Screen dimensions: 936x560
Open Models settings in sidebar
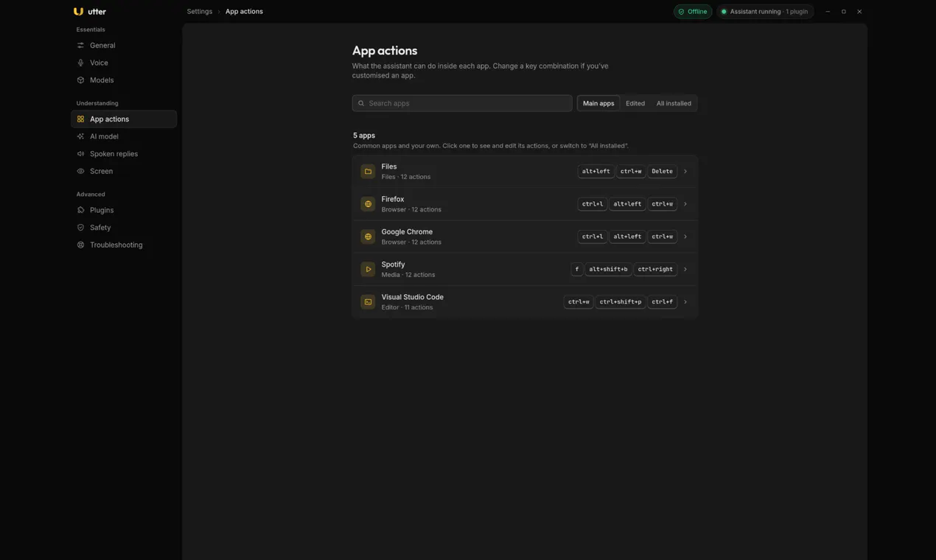124,80
